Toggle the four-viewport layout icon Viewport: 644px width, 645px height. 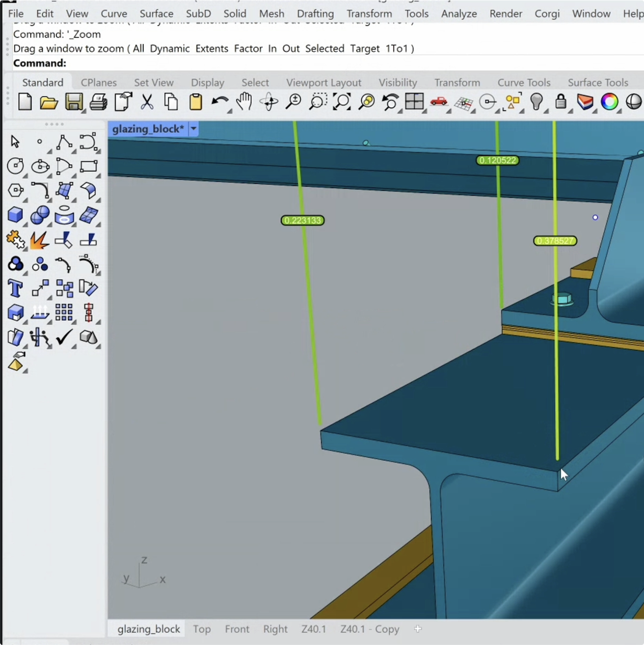[415, 102]
